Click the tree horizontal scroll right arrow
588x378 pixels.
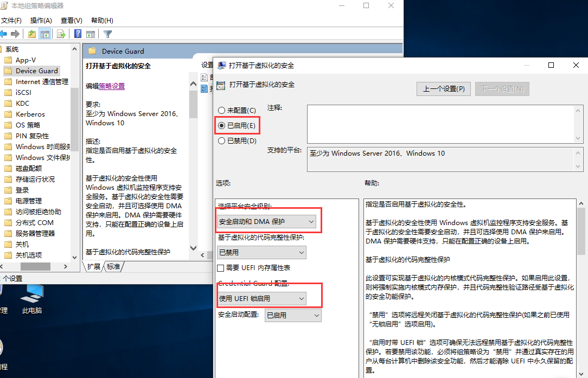tap(66, 267)
